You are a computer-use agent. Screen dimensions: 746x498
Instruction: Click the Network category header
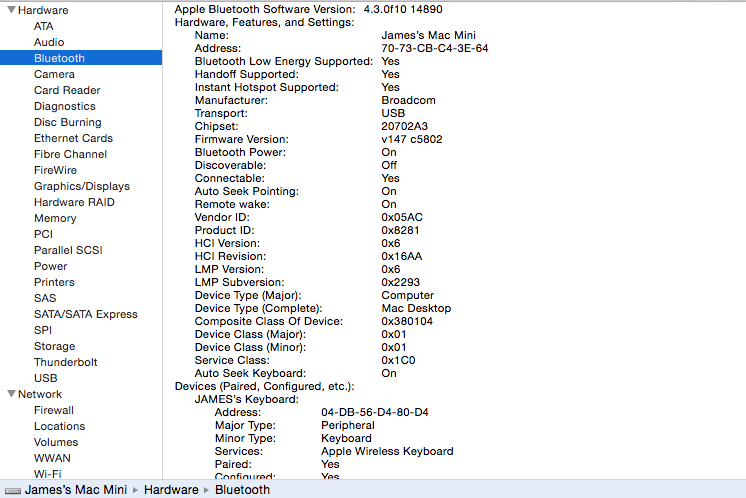point(40,394)
